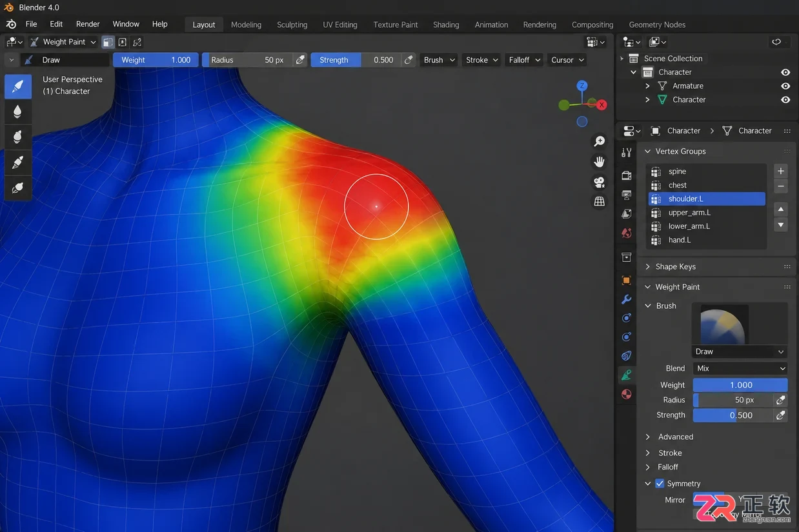Open the Weight Paint mode dropdown
799x532 pixels.
(x=63, y=42)
